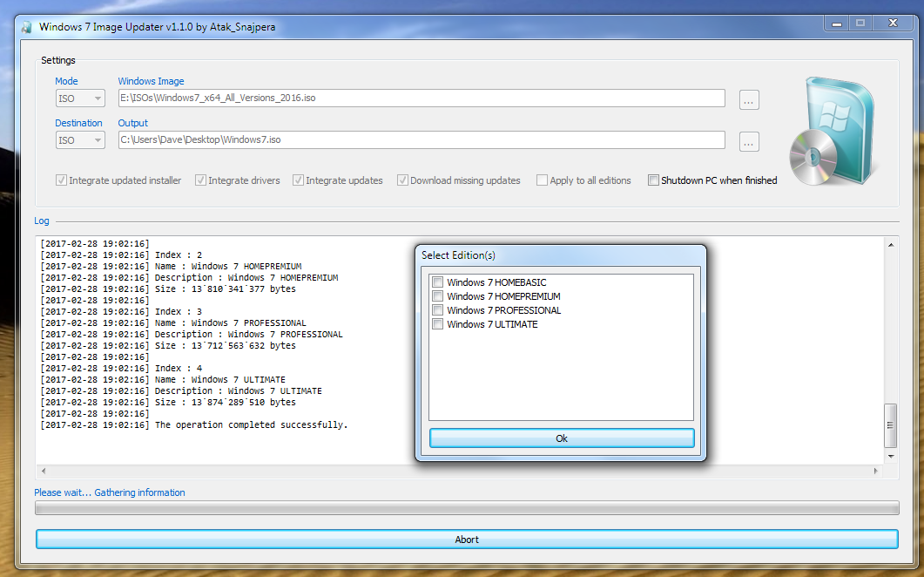Screen dimensions: 924x577
Task: Click log scrollbar up arrow
Action: tap(891, 245)
